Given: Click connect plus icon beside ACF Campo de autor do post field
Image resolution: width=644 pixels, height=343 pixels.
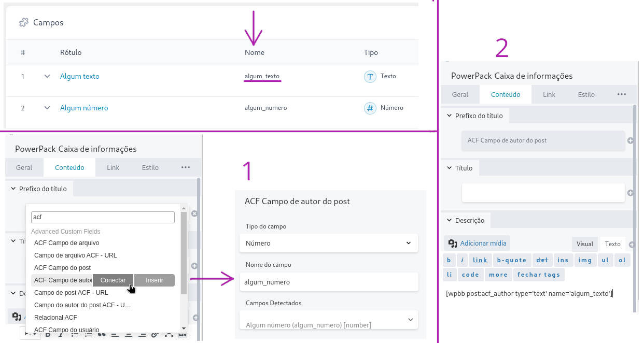Looking at the screenshot, I should [x=631, y=140].
